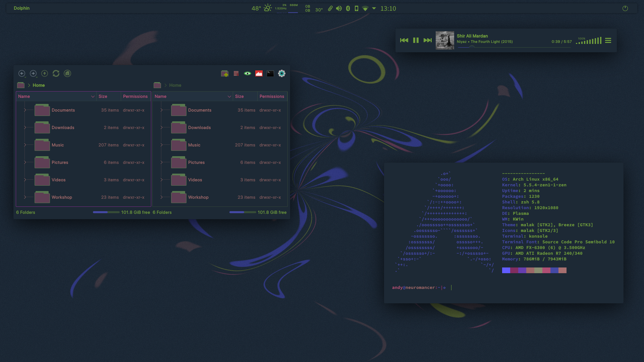Expand Music folder in right pane

coord(161,145)
